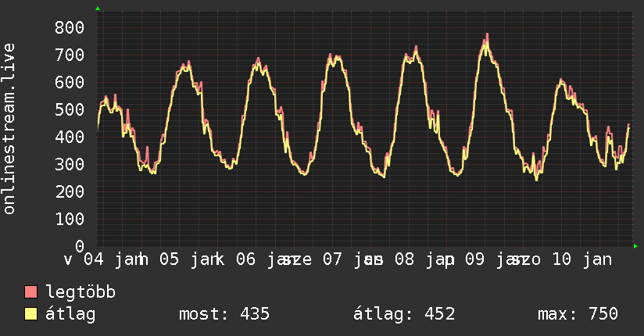Click the 500 y-axis label
Image resolution: width=644 pixels, height=336 pixels.
tap(70, 109)
